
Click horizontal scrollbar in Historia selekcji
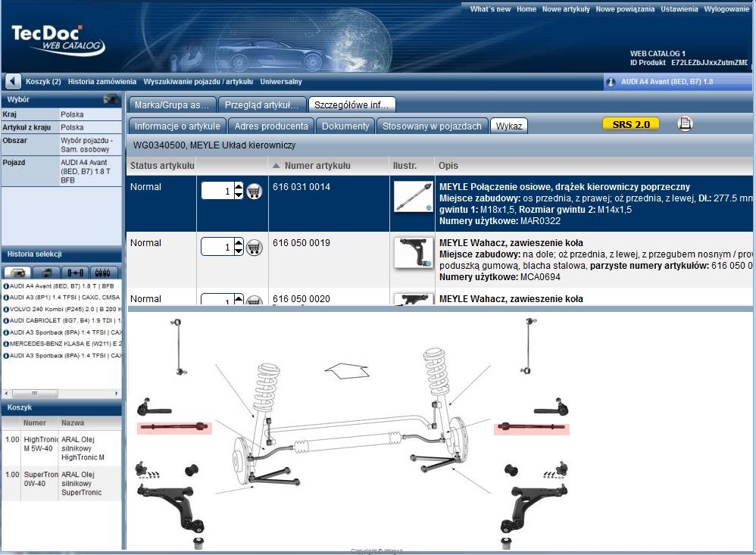[61, 393]
